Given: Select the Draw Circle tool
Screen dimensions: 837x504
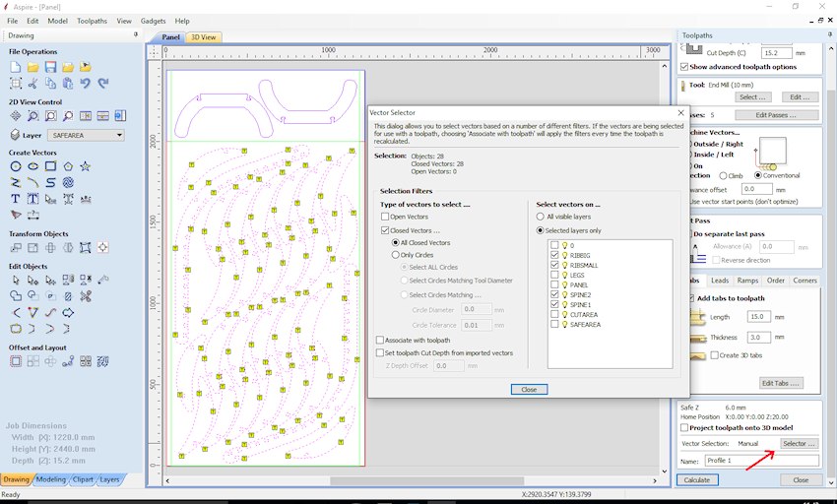Looking at the screenshot, I should pos(16,166).
